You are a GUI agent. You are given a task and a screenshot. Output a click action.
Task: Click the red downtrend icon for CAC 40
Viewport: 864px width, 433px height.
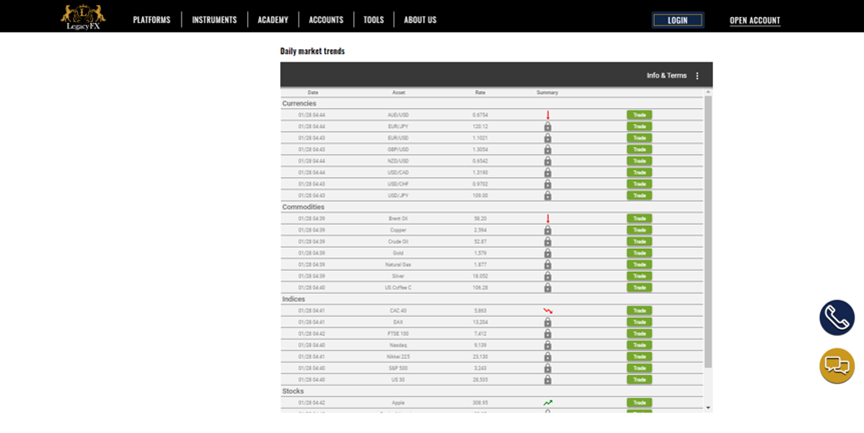click(x=548, y=311)
